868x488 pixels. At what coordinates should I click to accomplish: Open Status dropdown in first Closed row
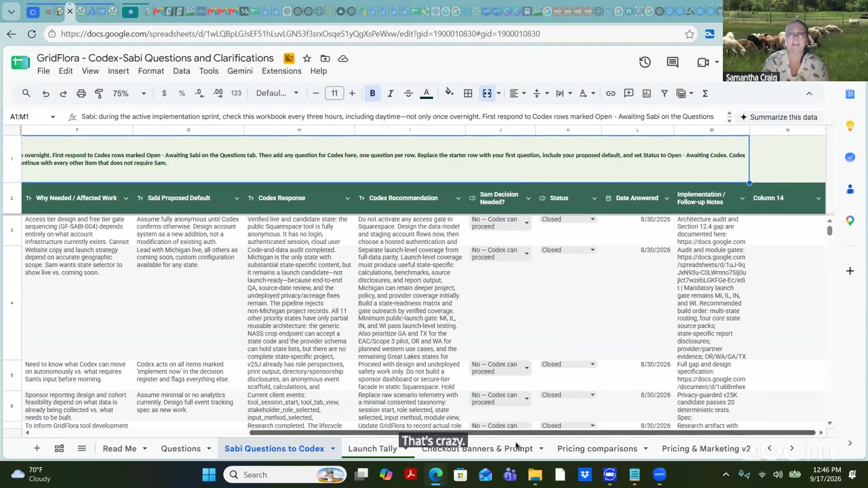click(x=592, y=220)
